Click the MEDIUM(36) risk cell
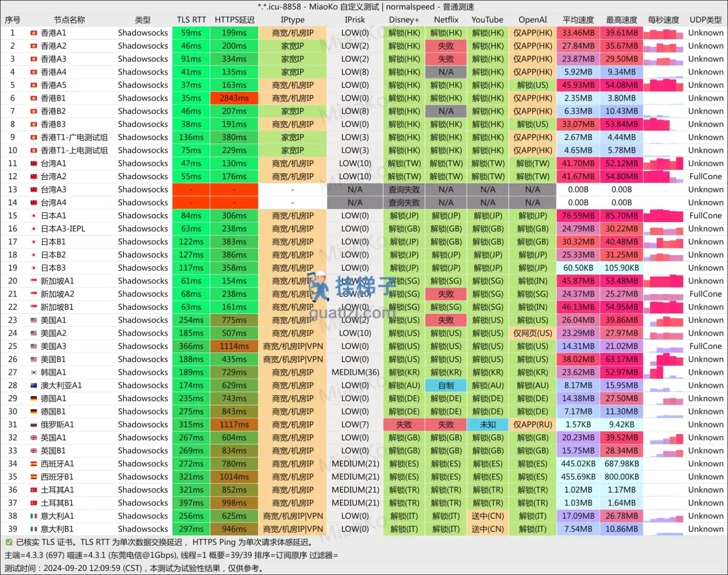 tap(355, 373)
